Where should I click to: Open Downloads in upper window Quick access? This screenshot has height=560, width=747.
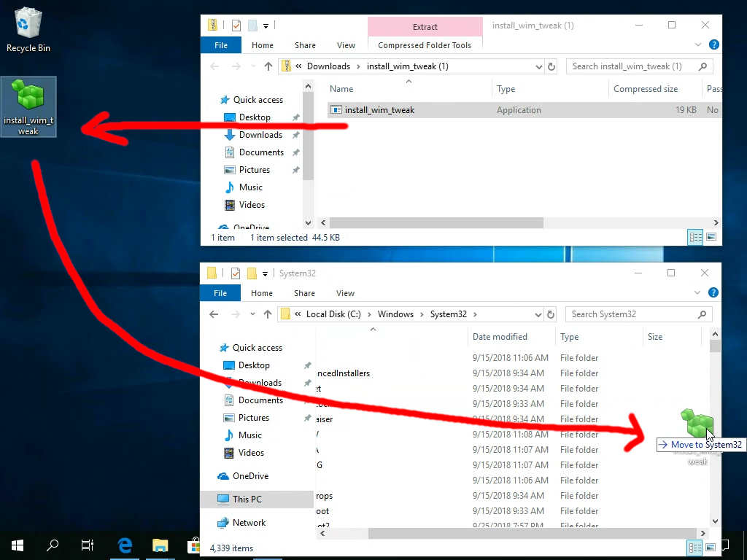(x=260, y=135)
